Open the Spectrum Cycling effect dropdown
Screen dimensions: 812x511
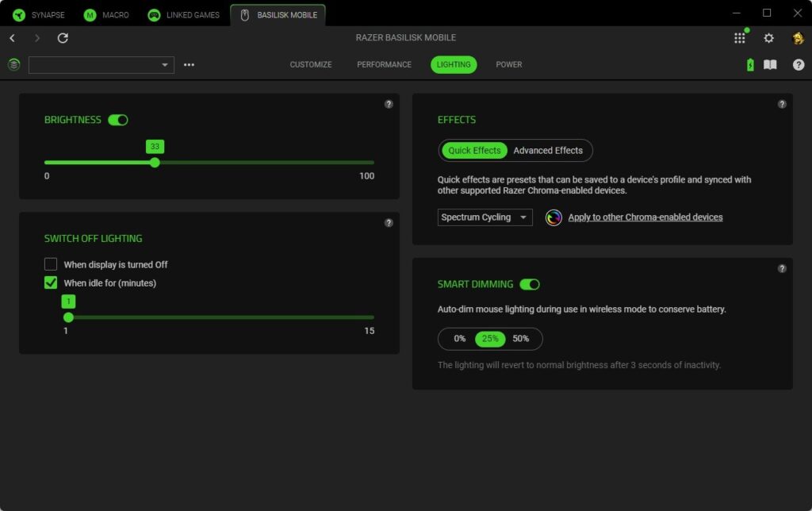coord(485,217)
